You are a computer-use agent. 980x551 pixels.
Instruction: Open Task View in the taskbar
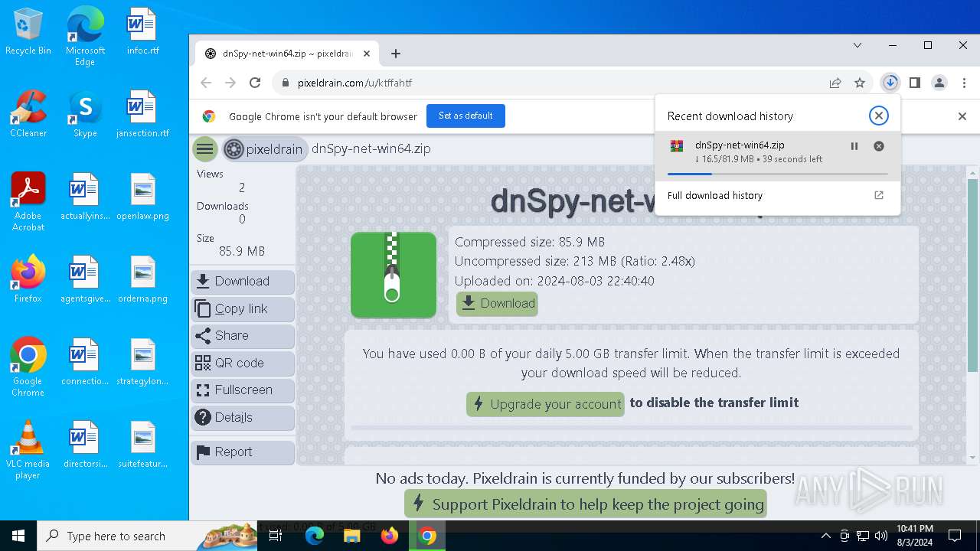(276, 536)
